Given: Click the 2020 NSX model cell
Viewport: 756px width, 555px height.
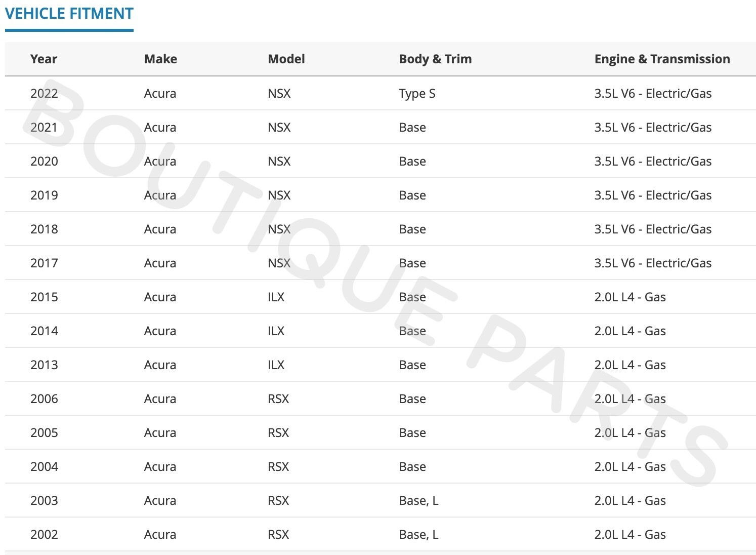Looking at the screenshot, I should pos(279,162).
